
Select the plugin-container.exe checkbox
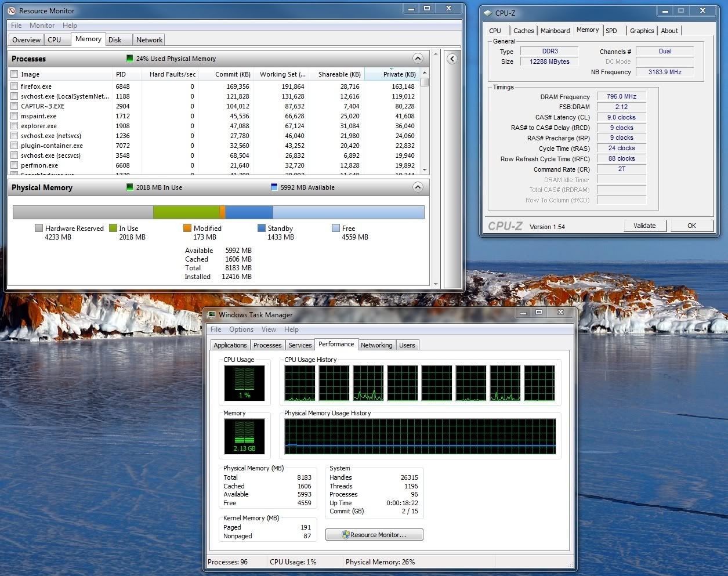[x=15, y=146]
